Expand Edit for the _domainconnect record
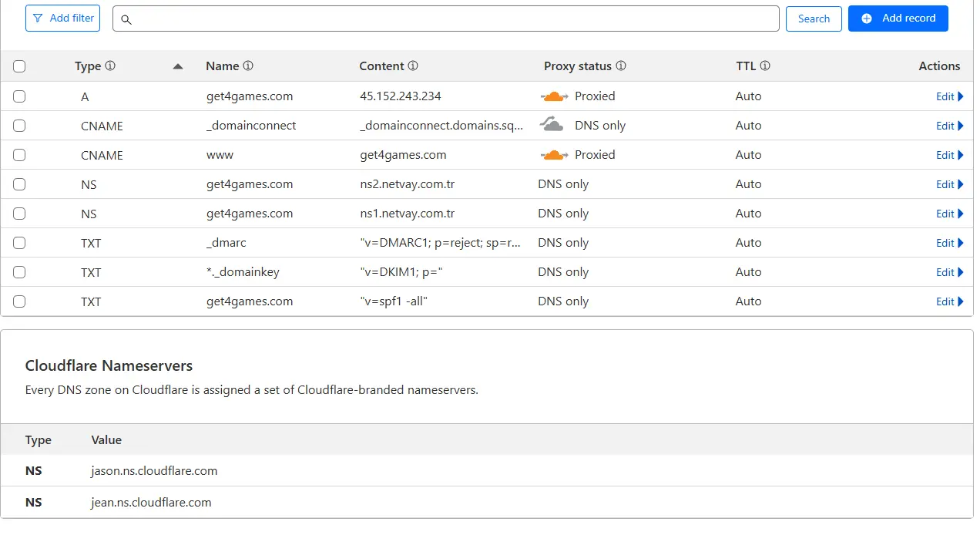980x542 pixels. point(950,126)
